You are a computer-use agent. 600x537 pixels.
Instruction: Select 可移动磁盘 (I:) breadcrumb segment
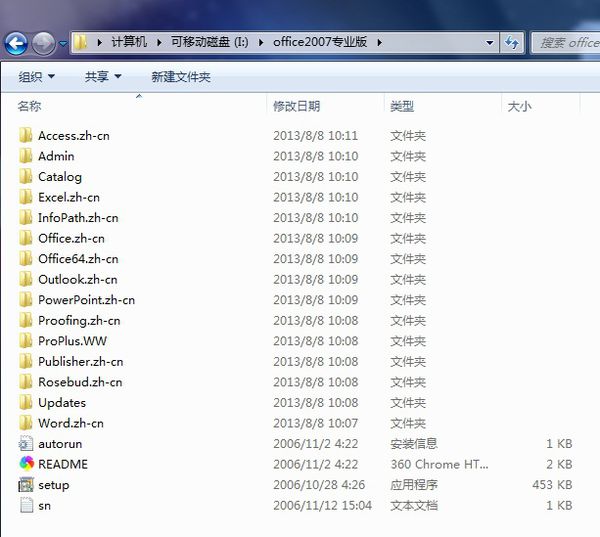[x=209, y=42]
